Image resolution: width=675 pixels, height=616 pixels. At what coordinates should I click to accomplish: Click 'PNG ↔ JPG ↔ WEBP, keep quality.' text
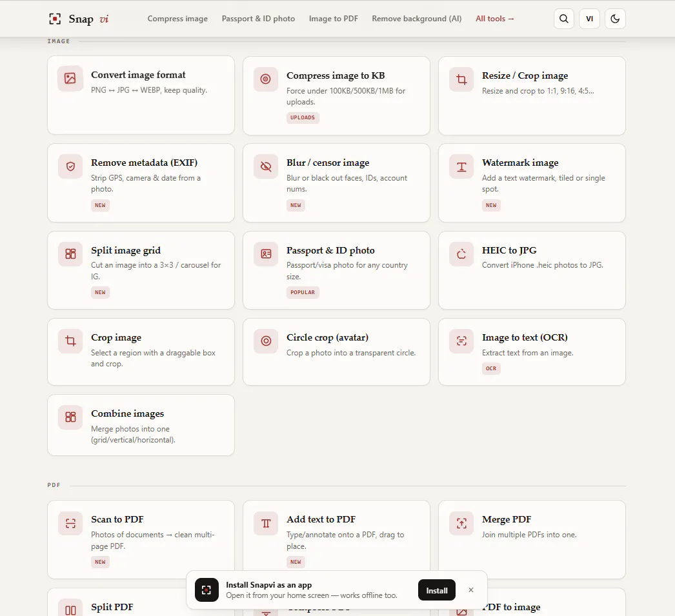click(x=149, y=90)
